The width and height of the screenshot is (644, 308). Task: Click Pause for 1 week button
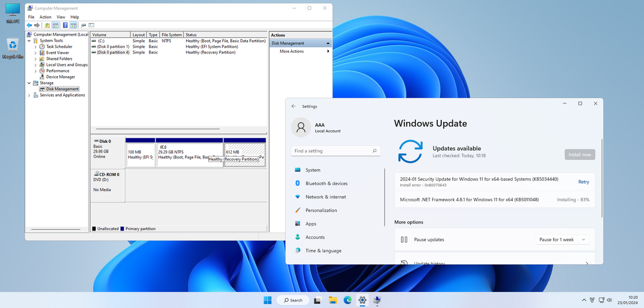click(x=556, y=240)
